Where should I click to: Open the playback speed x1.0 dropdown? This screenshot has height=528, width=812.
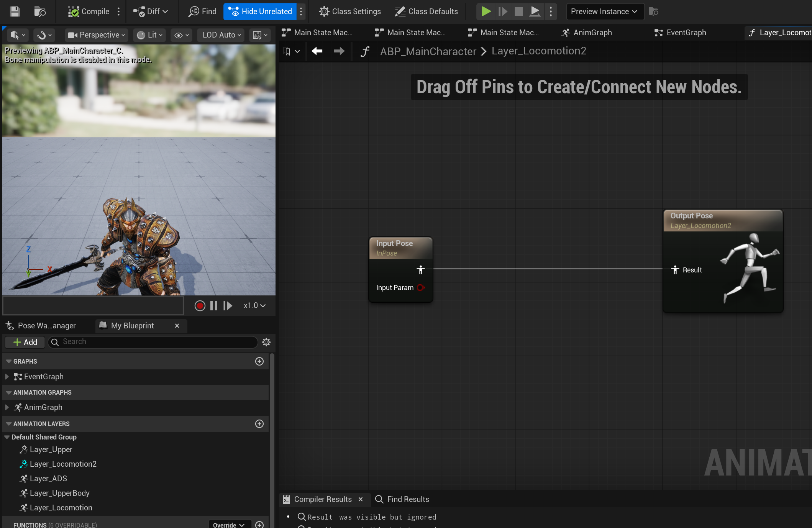[254, 305]
